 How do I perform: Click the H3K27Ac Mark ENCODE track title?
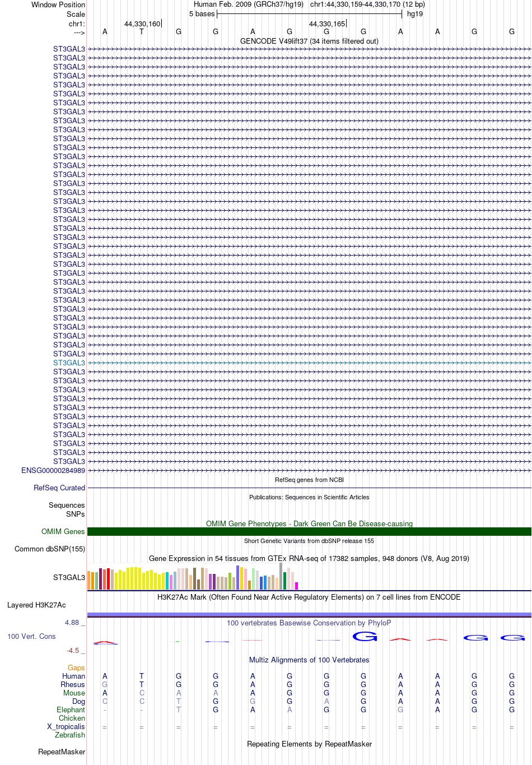click(x=309, y=597)
